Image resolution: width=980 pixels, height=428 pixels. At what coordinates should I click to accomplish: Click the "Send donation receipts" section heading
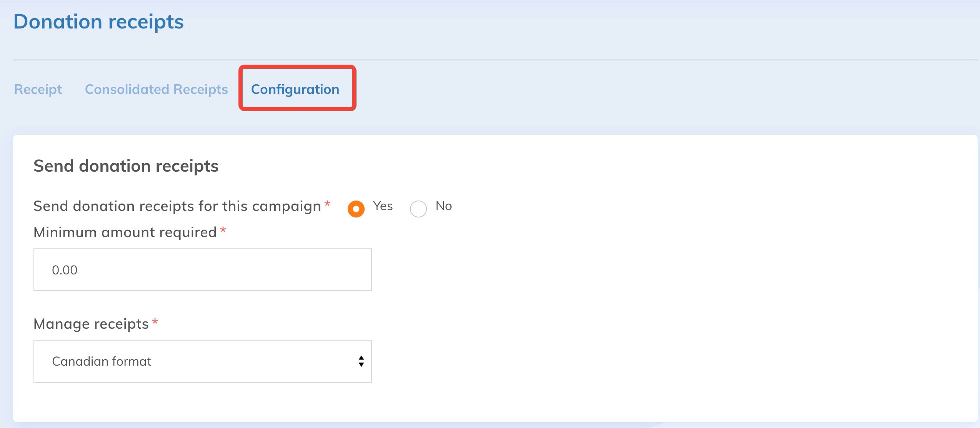tap(126, 166)
